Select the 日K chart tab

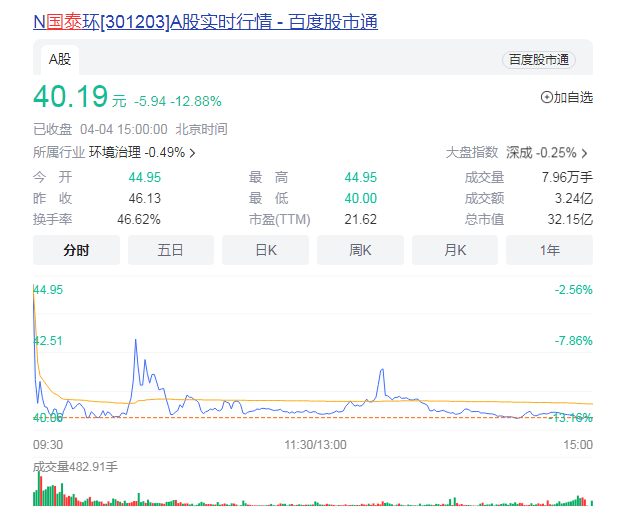265,250
